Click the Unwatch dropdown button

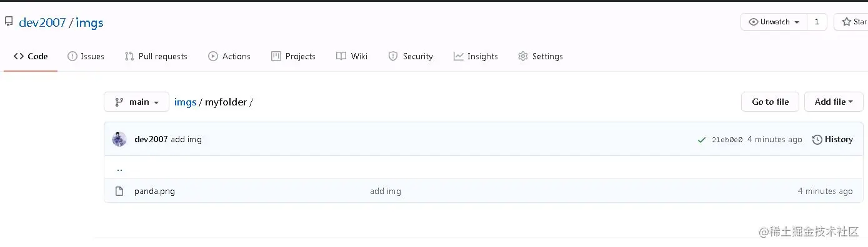[774, 22]
